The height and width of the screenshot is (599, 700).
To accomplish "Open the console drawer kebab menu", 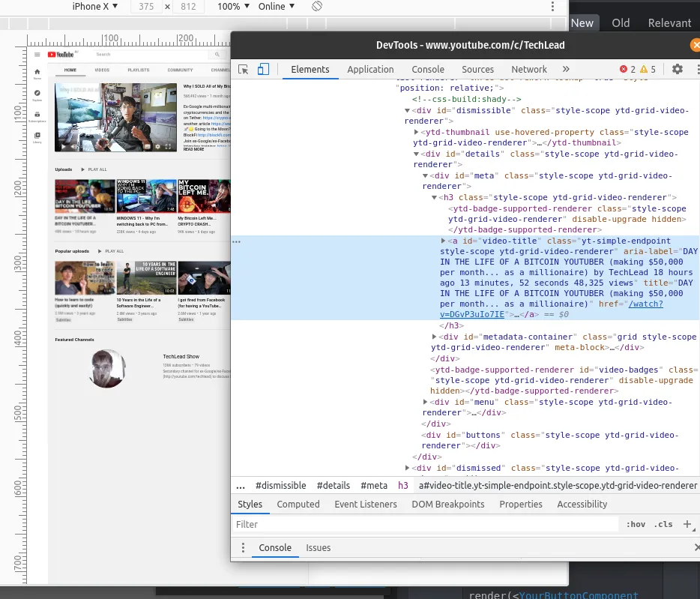I will (243, 547).
